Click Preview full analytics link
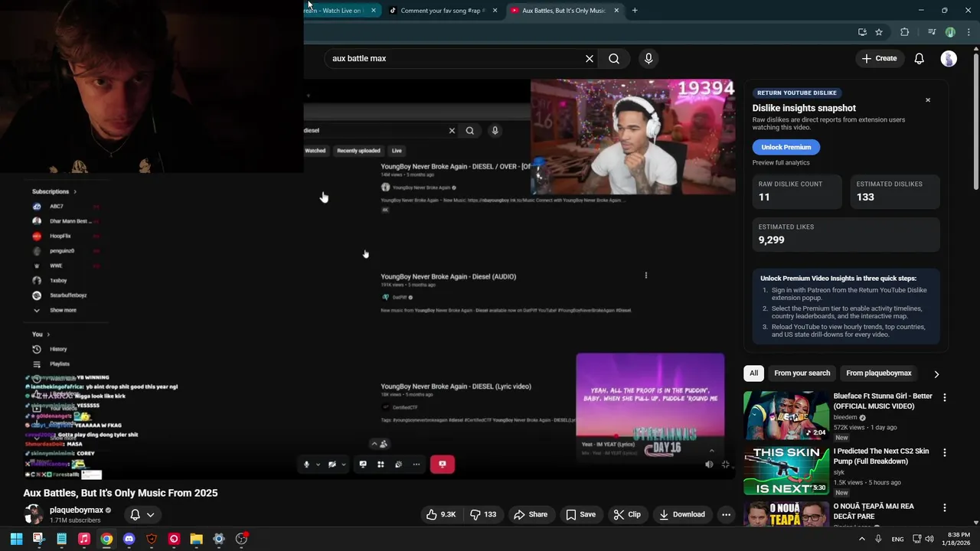The image size is (980, 551). 781,162
